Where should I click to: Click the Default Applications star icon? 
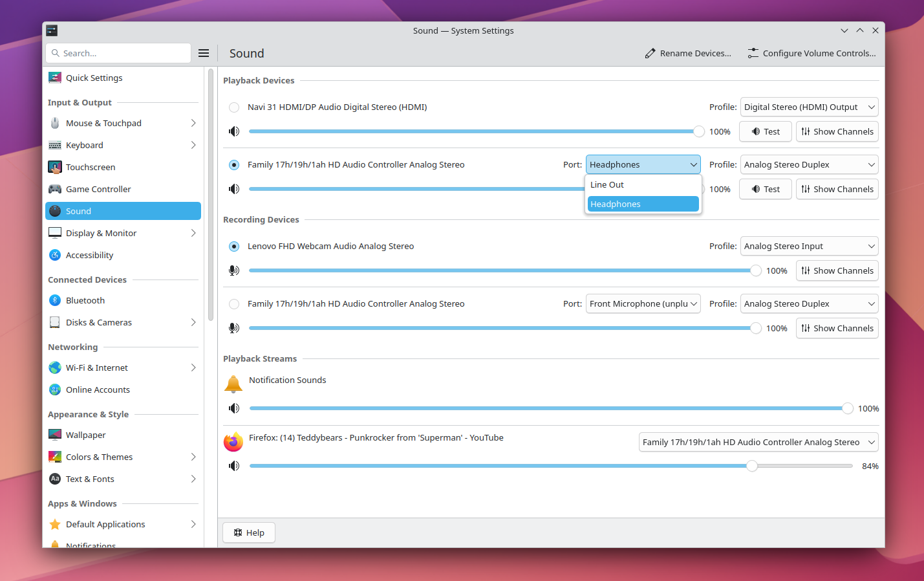[55, 524]
